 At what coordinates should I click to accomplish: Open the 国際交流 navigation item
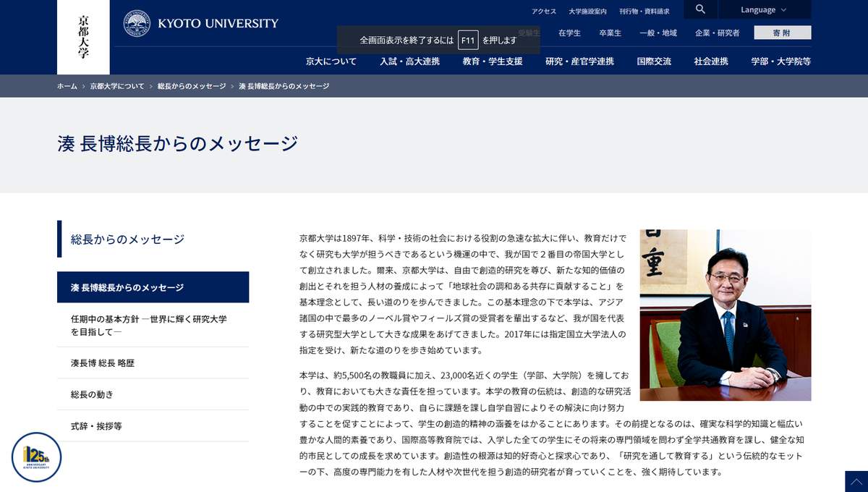click(x=653, y=61)
